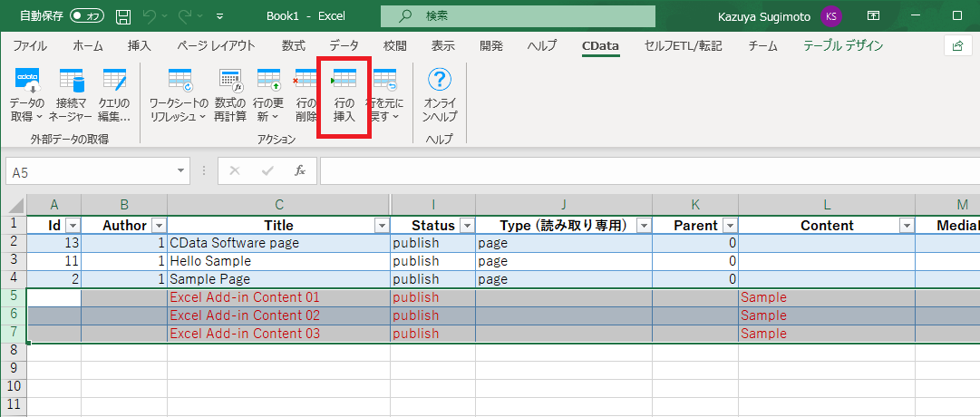
Task: Open the Parent column filter dropdown
Action: pyautogui.click(x=729, y=226)
